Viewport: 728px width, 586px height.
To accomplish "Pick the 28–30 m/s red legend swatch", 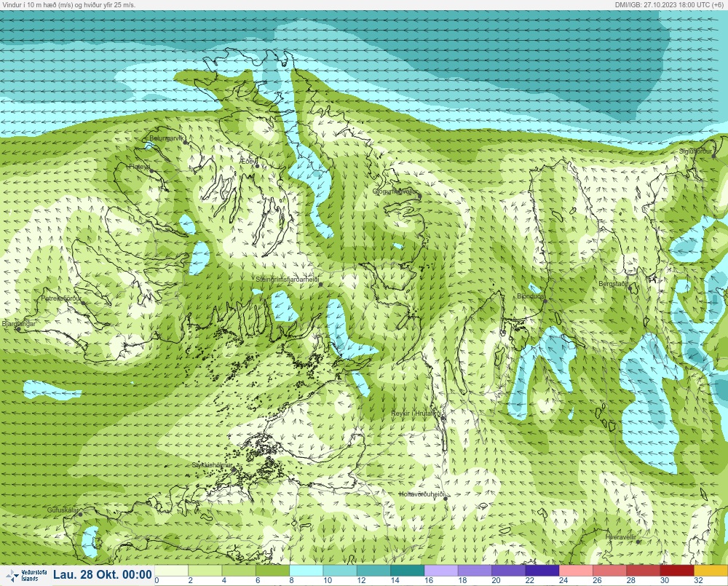I will [x=644, y=571].
